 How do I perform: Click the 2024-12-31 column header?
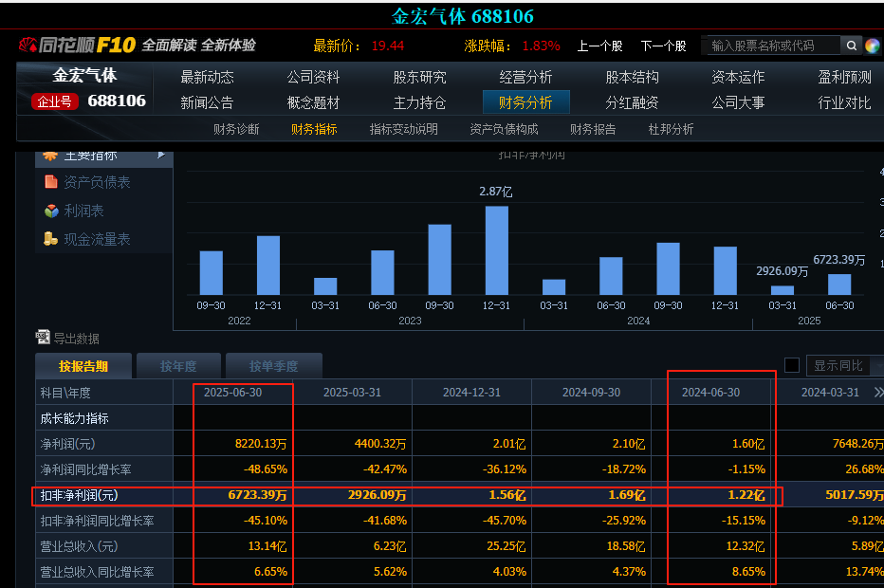pos(472,393)
